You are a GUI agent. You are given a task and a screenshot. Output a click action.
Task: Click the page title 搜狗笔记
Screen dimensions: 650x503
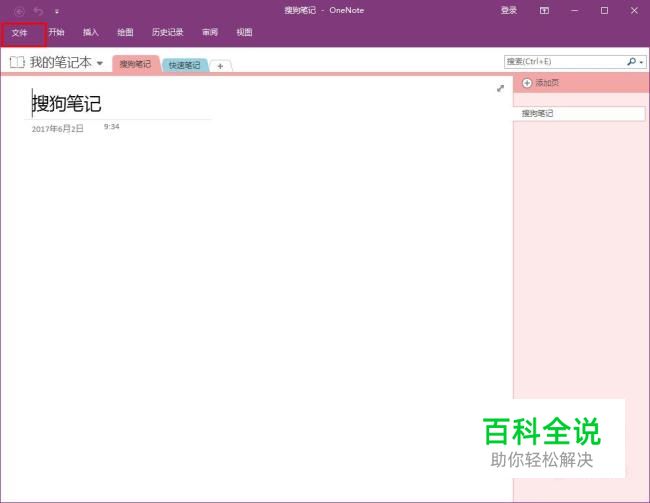[x=67, y=103]
